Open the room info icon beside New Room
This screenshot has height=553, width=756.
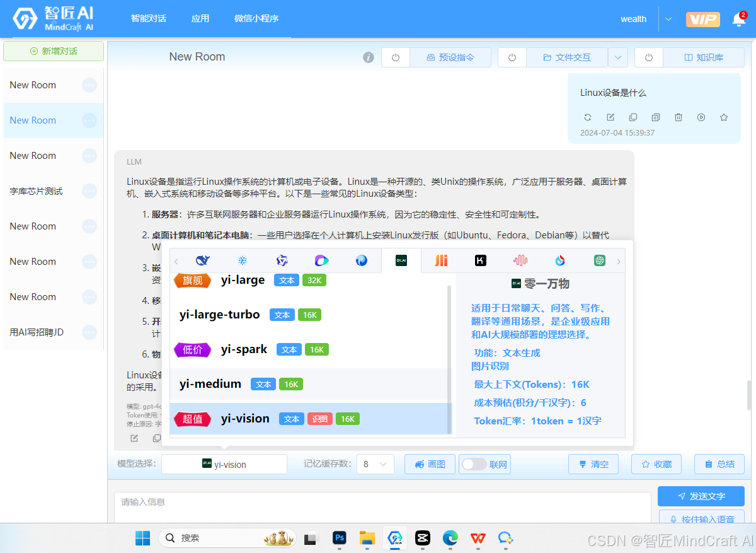(369, 57)
